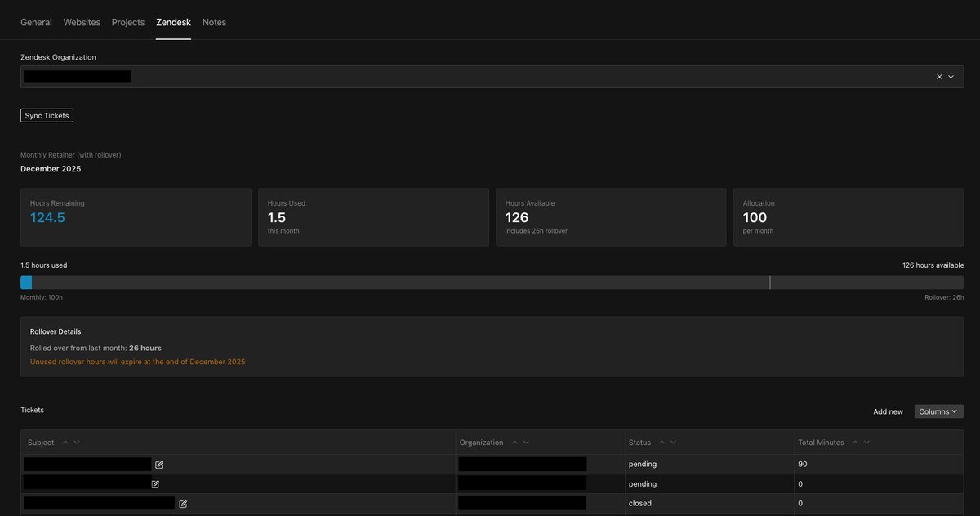980x516 pixels.
Task: Open the edit icon in the pending row with 0 minutes
Action: 155,484
